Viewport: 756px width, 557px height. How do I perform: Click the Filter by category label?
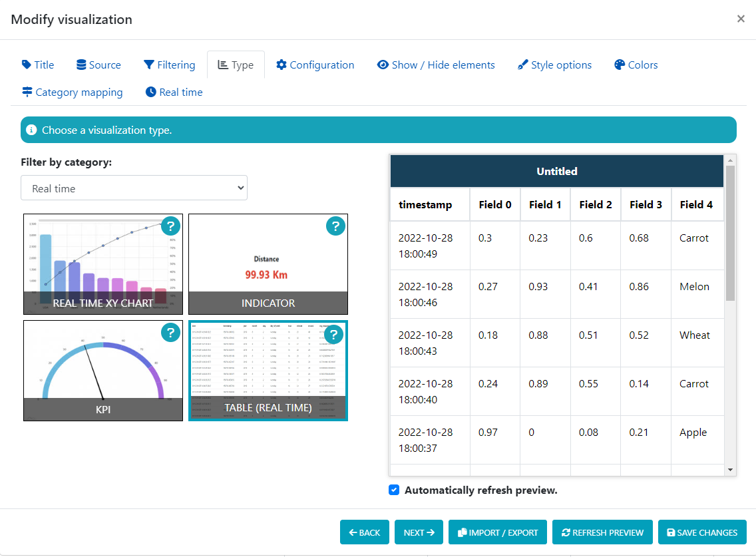[x=66, y=162]
